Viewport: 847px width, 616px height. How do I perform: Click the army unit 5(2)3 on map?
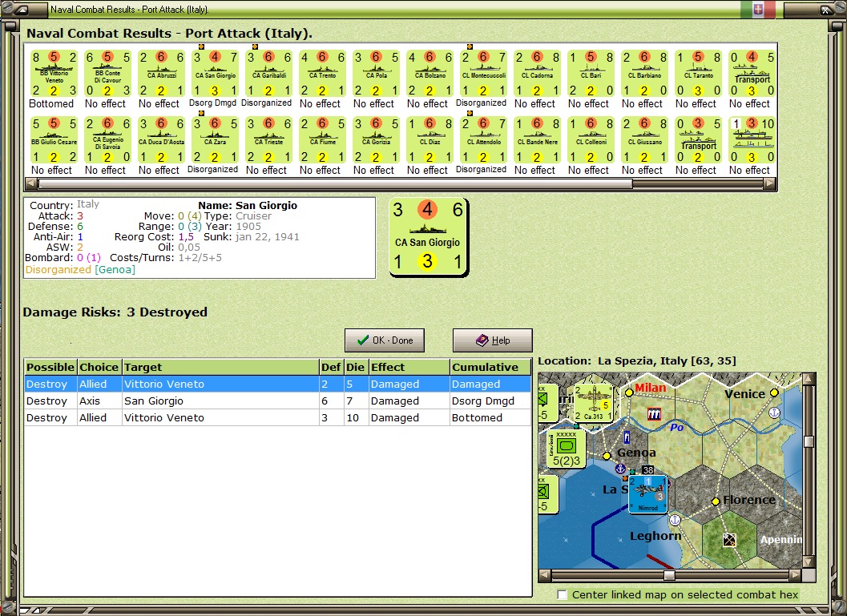point(566,449)
